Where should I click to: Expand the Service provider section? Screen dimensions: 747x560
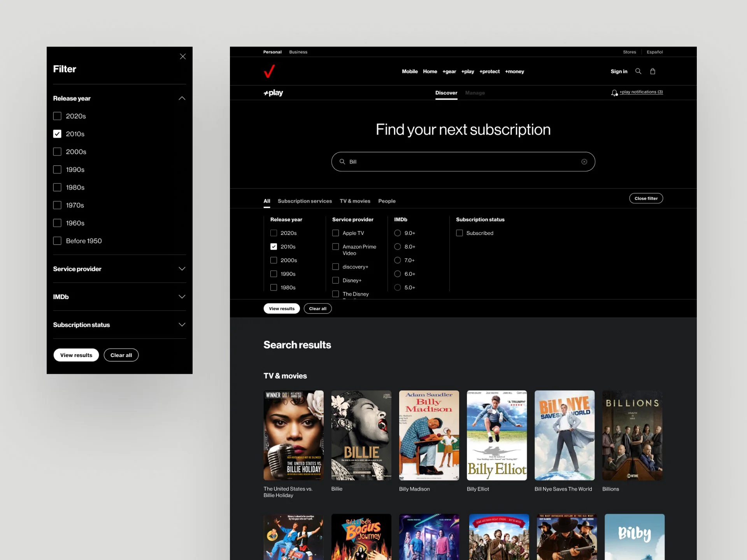click(x=182, y=269)
